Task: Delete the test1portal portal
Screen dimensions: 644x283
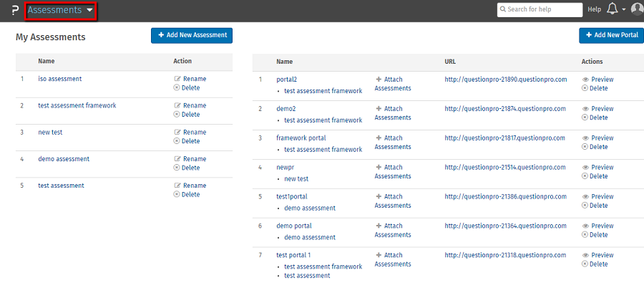Action: click(595, 205)
